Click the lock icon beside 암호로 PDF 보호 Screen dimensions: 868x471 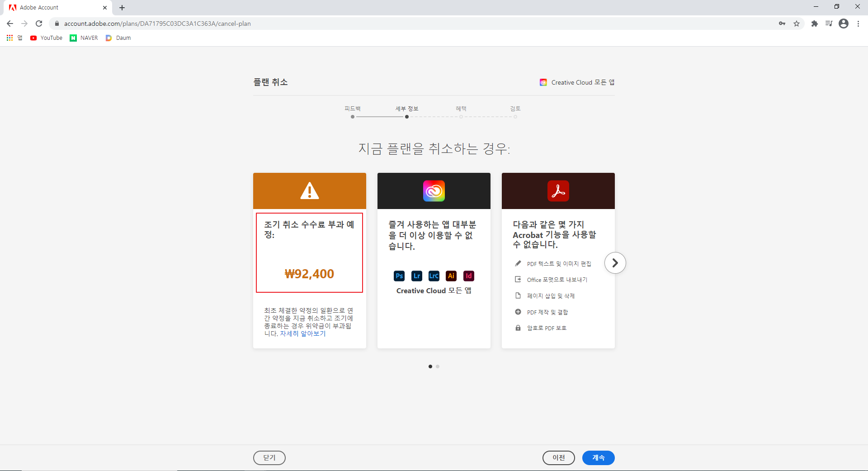coord(518,328)
